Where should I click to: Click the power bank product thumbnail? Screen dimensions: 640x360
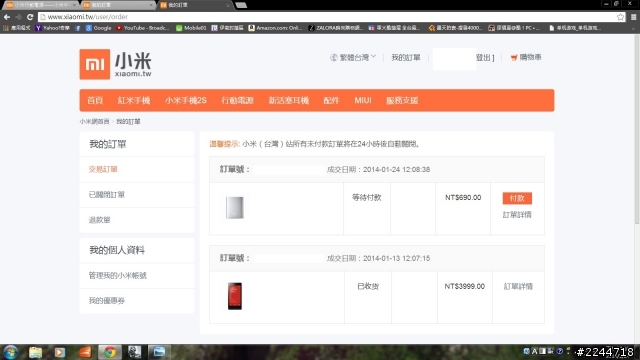click(x=235, y=207)
